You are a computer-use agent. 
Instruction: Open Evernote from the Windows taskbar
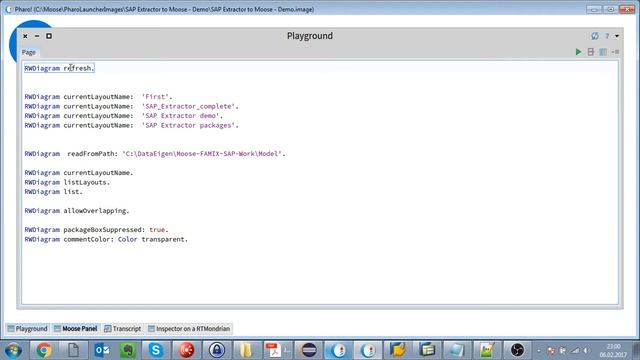pos(129,350)
